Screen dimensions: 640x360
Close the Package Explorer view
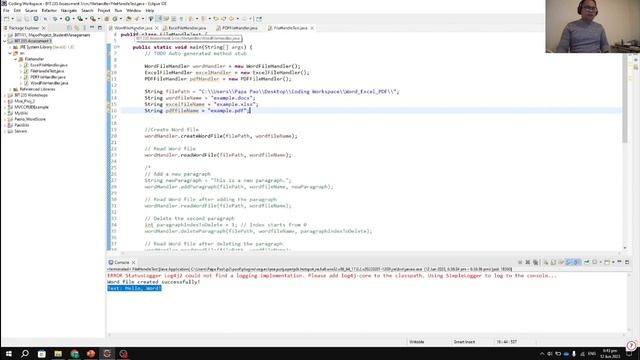click(44, 28)
